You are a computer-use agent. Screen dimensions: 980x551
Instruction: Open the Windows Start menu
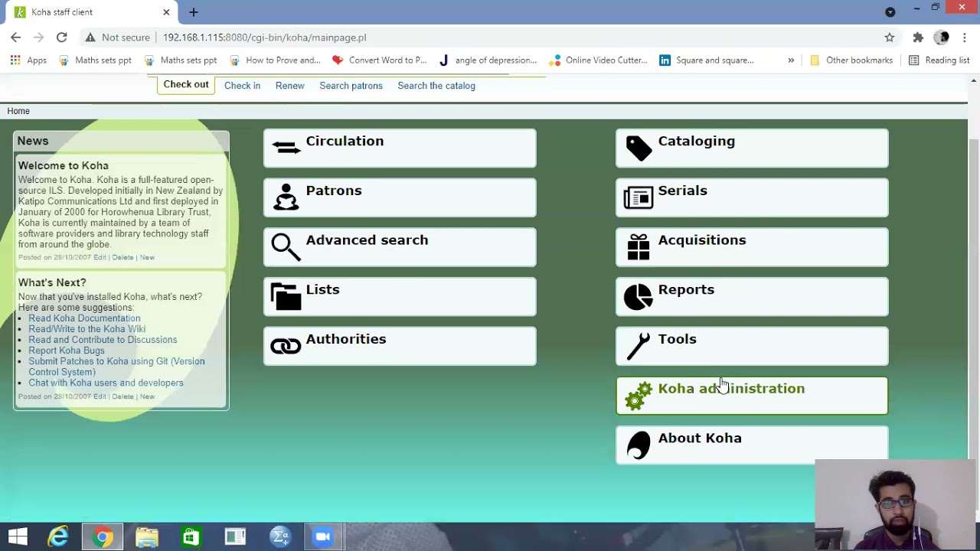pyautogui.click(x=17, y=537)
